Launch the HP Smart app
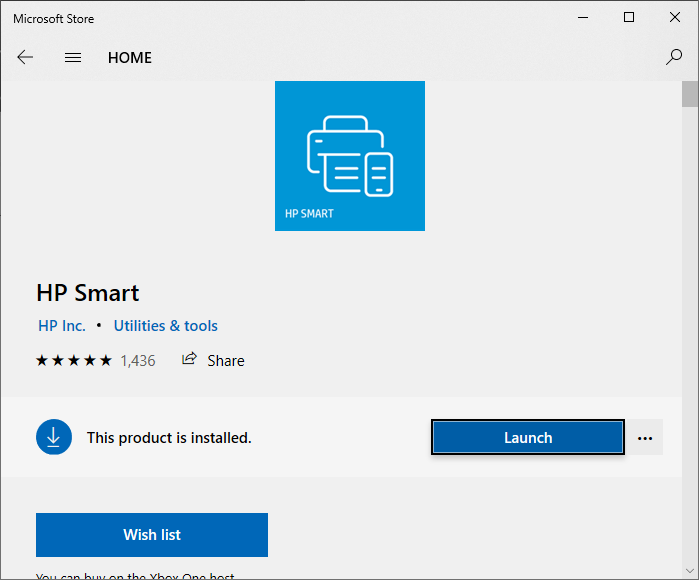Image resolution: width=699 pixels, height=580 pixels. tap(528, 437)
